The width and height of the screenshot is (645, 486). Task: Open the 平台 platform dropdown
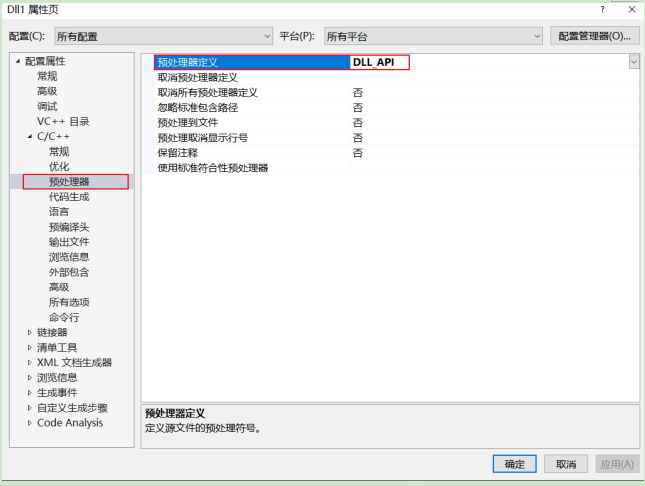click(x=433, y=36)
